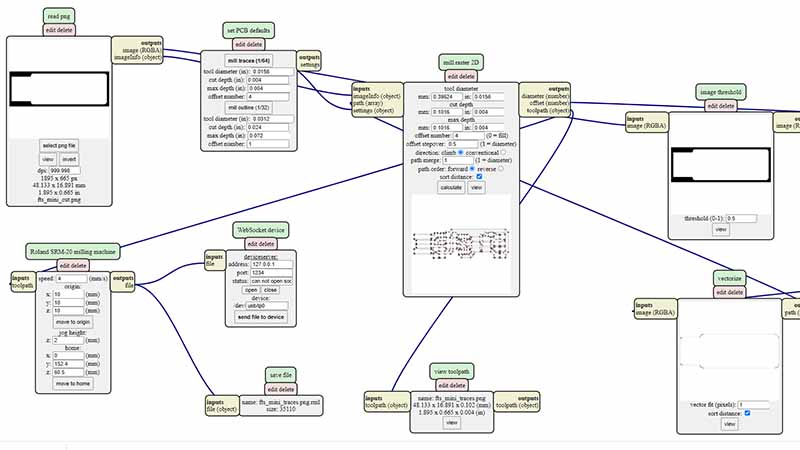Select 'image (RGBA)' output port of read png
The image size is (800, 450).
(x=141, y=51)
